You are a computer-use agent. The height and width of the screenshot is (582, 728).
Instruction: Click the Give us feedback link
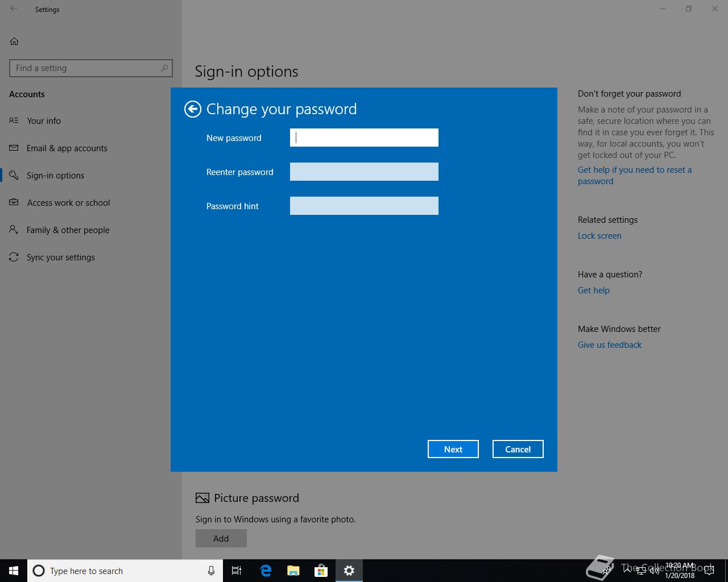click(609, 344)
